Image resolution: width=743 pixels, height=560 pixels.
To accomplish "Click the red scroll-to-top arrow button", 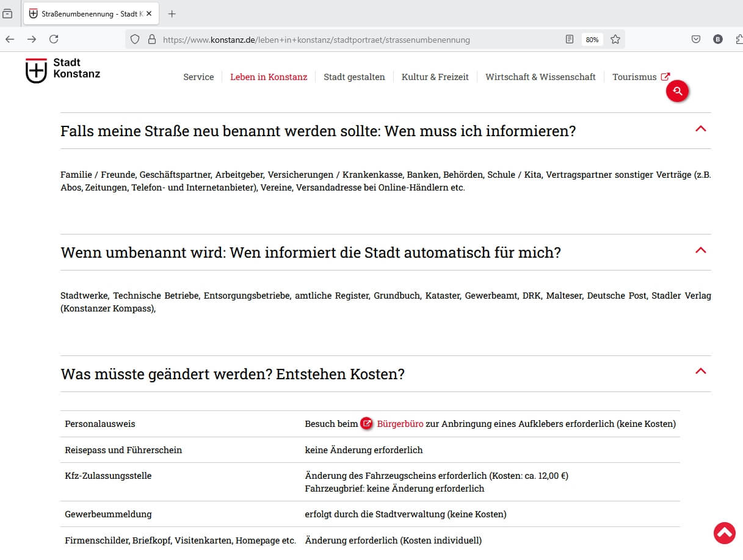I will pyautogui.click(x=724, y=533).
